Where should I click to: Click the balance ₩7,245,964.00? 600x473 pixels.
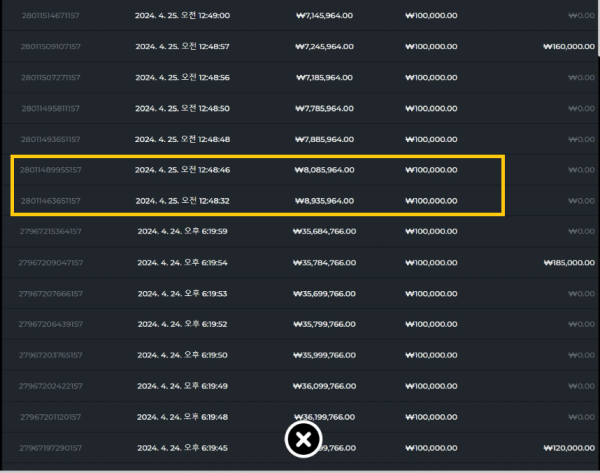tap(324, 47)
